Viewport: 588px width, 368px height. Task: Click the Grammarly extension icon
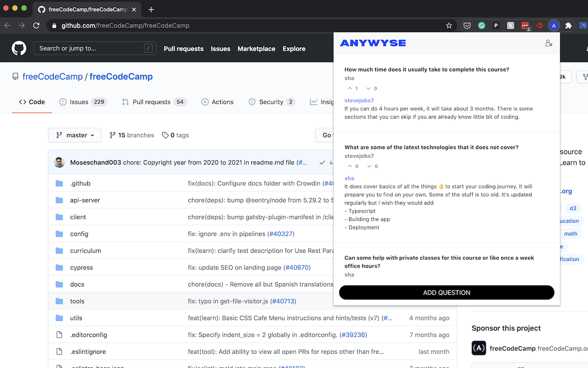(481, 26)
